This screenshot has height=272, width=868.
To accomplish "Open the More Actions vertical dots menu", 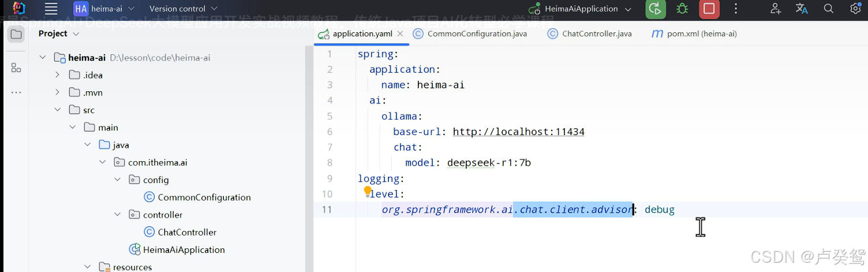I will point(736,9).
